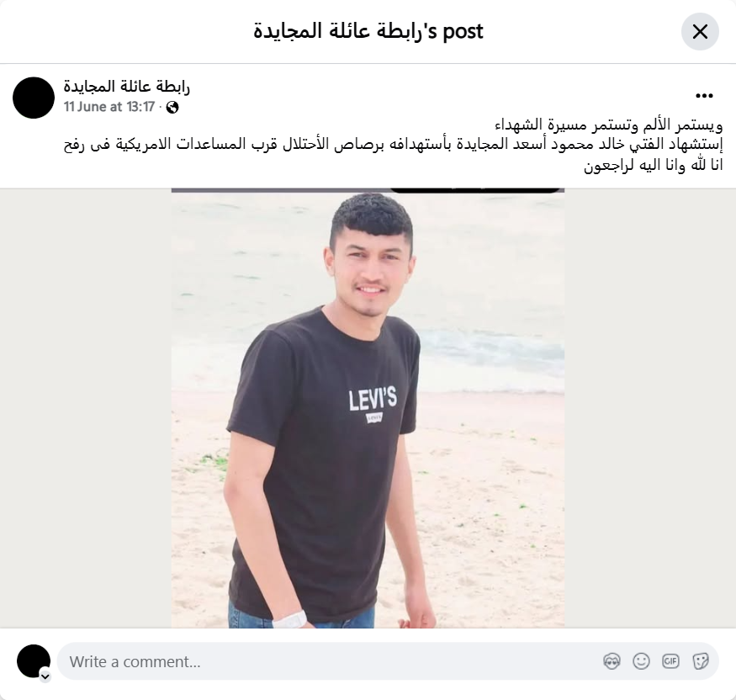Viewport: 736px width, 700px height.
Task: Click the last caption line انا لله
Action: pyautogui.click(x=653, y=165)
